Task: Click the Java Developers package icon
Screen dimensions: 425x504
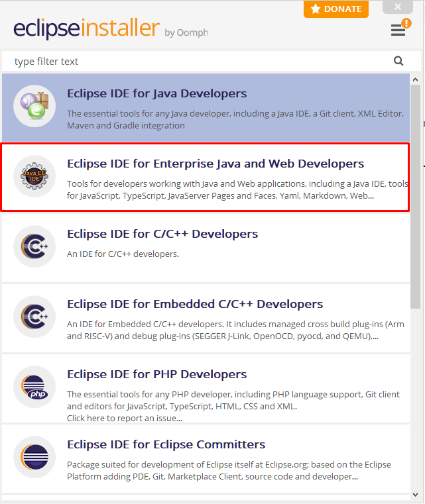Action: pos(34,106)
